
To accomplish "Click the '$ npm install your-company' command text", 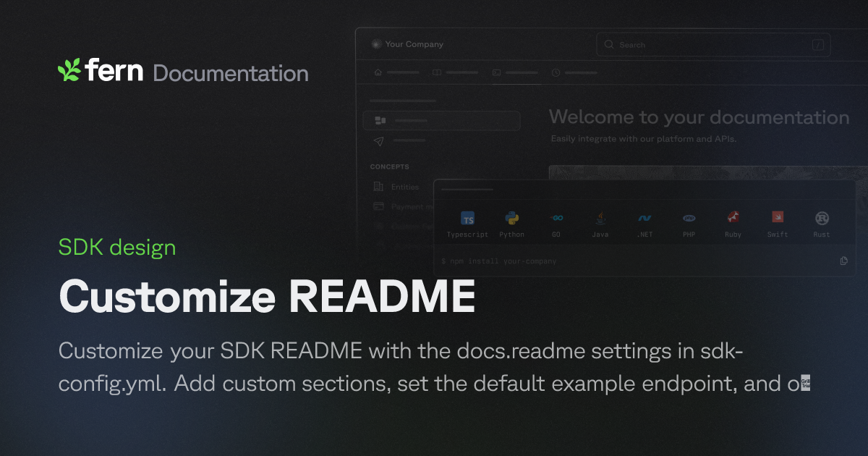I will point(499,261).
